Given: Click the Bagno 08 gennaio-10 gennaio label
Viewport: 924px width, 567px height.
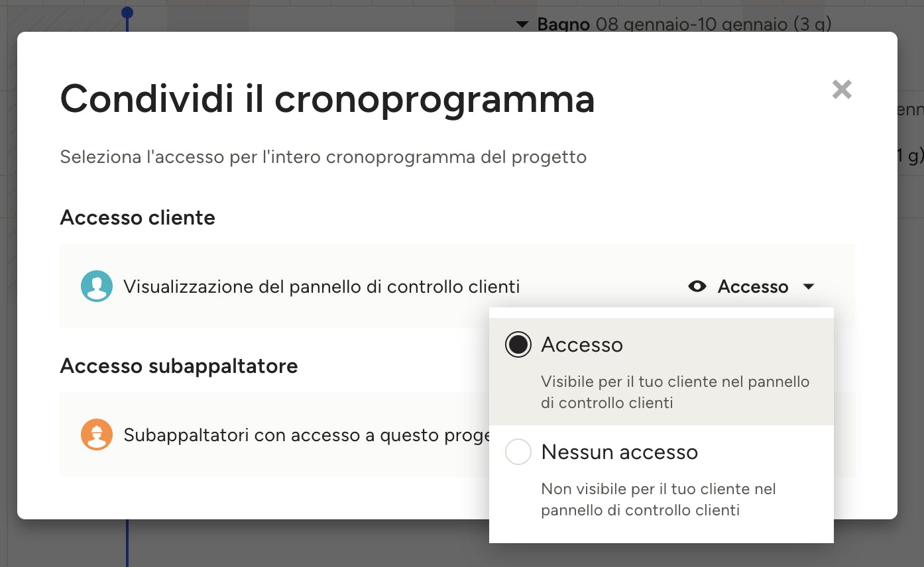Looking at the screenshot, I should click(684, 25).
